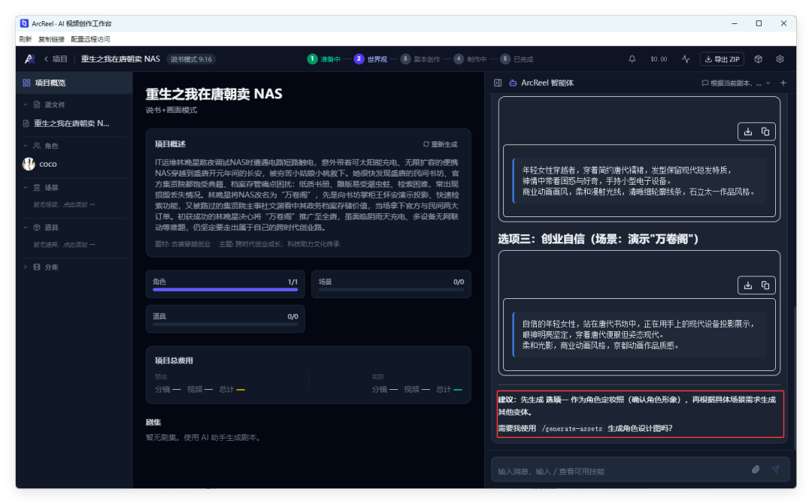
Task: Select the 刷新 menu item
Action: coord(25,39)
